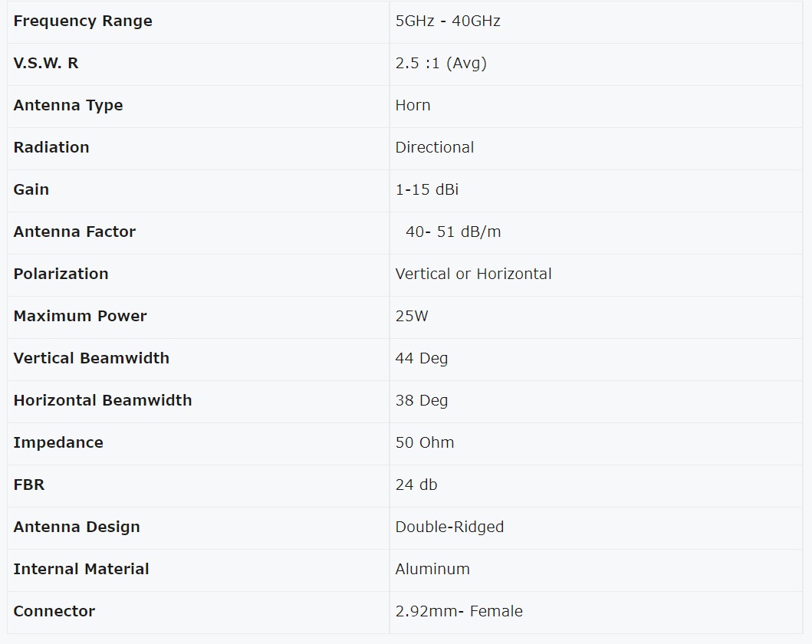Click the Internal Material label
Viewport: 812px width, 644px height.
81,570
